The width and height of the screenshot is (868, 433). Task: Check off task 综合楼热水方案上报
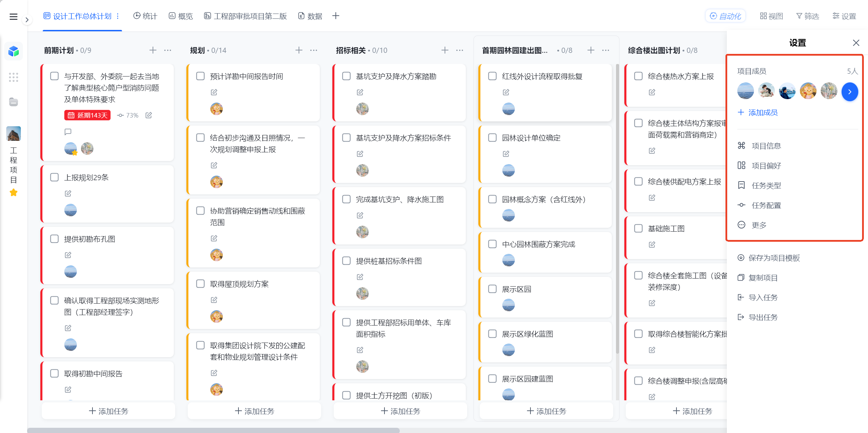(x=639, y=76)
